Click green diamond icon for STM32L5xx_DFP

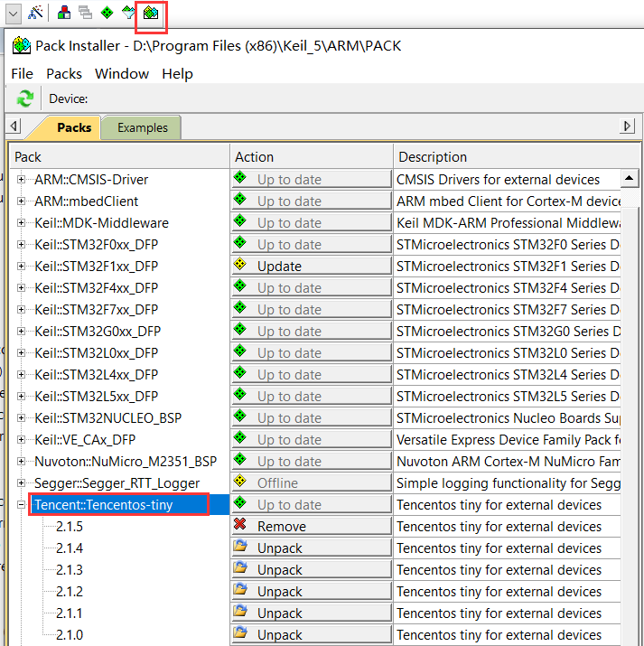pyautogui.click(x=239, y=394)
